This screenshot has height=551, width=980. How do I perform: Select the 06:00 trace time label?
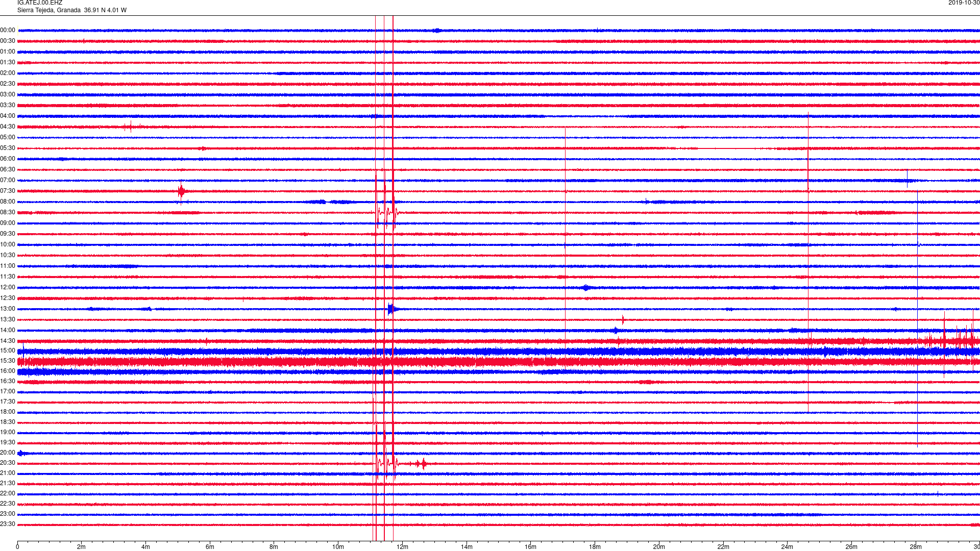(x=8, y=159)
